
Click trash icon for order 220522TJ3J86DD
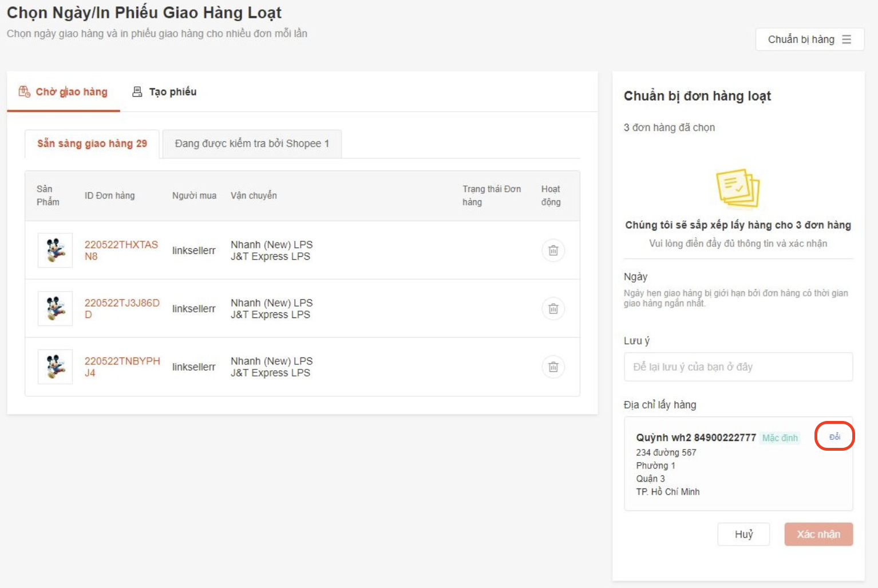[553, 309]
